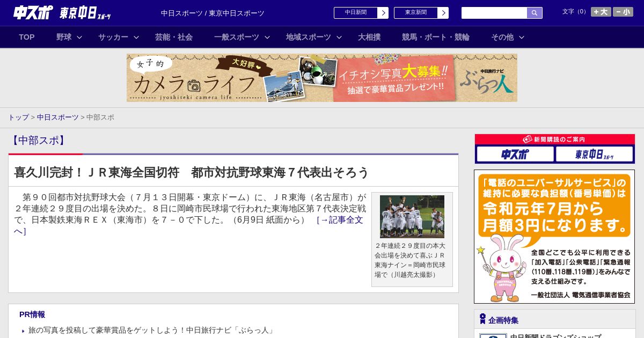
Task: Click the article headline 喜久川完封
Action: tap(192, 172)
